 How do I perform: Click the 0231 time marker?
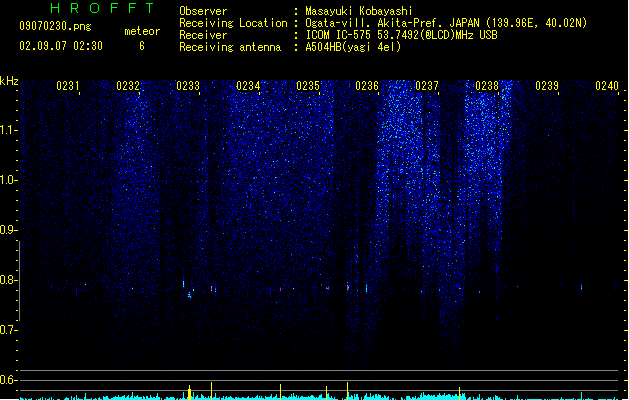point(67,86)
